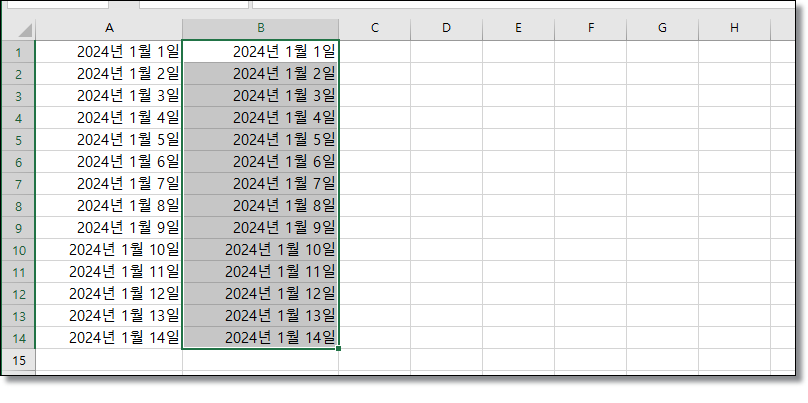
Task: Select row 13 header
Action: coord(19,315)
